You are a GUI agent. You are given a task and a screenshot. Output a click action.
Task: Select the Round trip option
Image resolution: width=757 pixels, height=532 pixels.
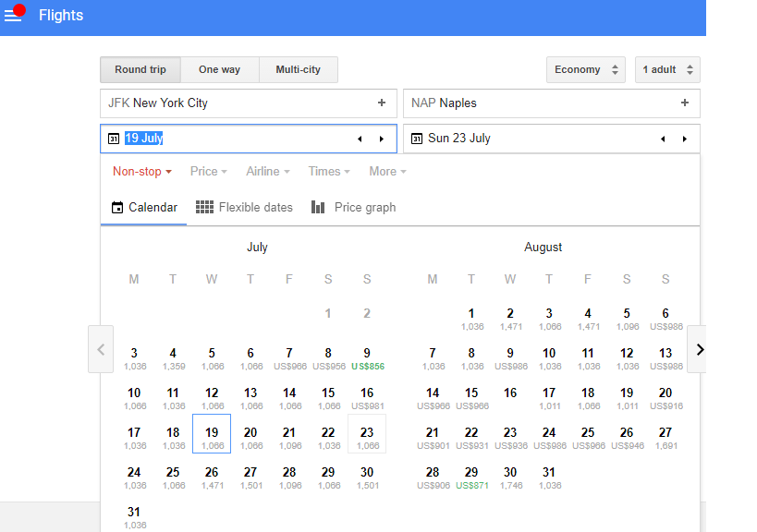pos(140,70)
